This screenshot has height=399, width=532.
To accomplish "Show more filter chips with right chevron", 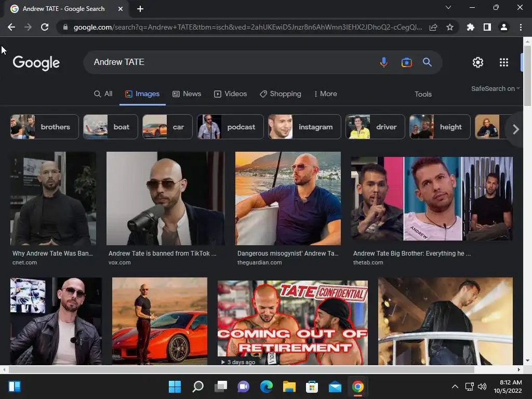I will coord(516,129).
